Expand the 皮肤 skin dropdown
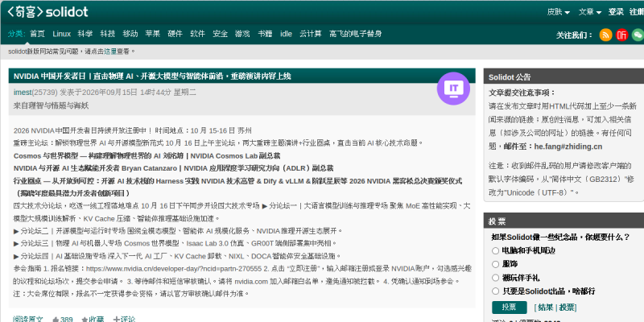This screenshot has width=644, height=322. coord(558,12)
